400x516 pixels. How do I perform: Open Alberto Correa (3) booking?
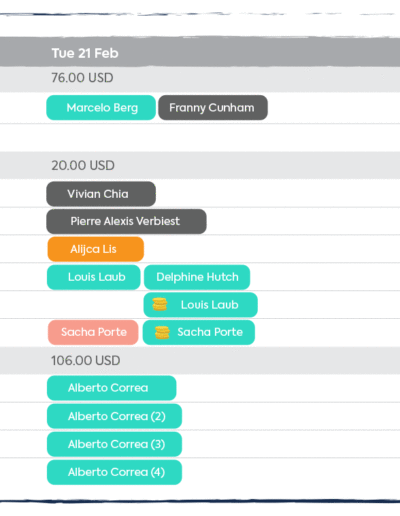[x=114, y=444]
